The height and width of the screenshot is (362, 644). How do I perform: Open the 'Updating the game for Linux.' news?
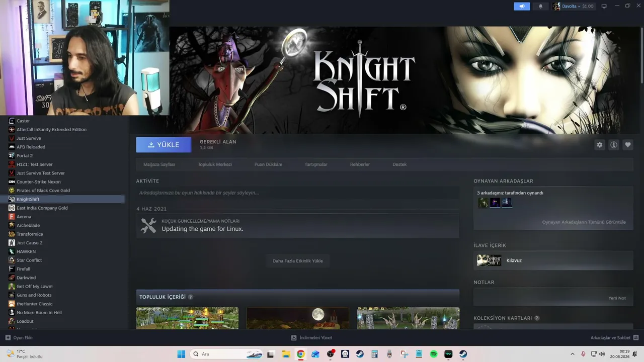tap(202, 229)
